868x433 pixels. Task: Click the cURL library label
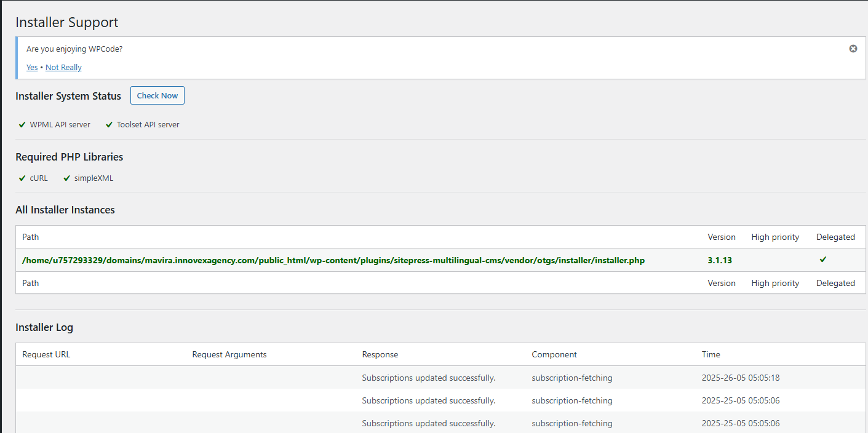(x=39, y=178)
